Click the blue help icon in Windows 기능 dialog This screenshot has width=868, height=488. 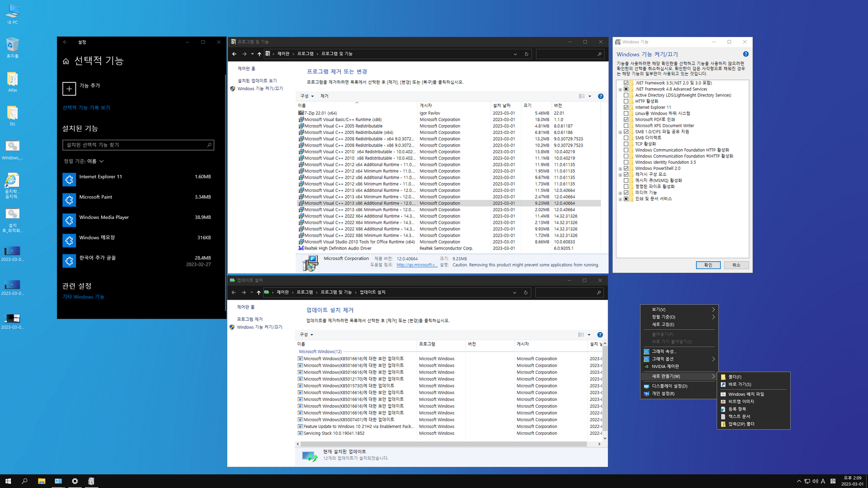[x=746, y=54]
